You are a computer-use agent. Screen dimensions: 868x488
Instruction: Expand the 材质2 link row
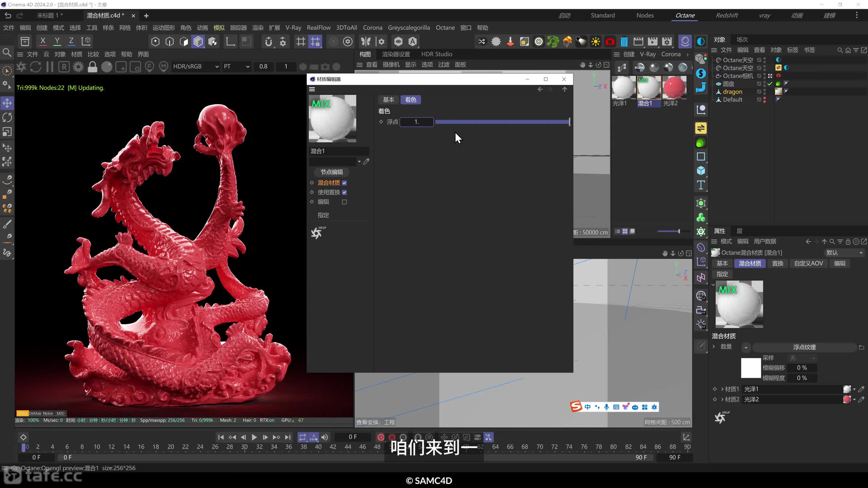click(x=722, y=400)
